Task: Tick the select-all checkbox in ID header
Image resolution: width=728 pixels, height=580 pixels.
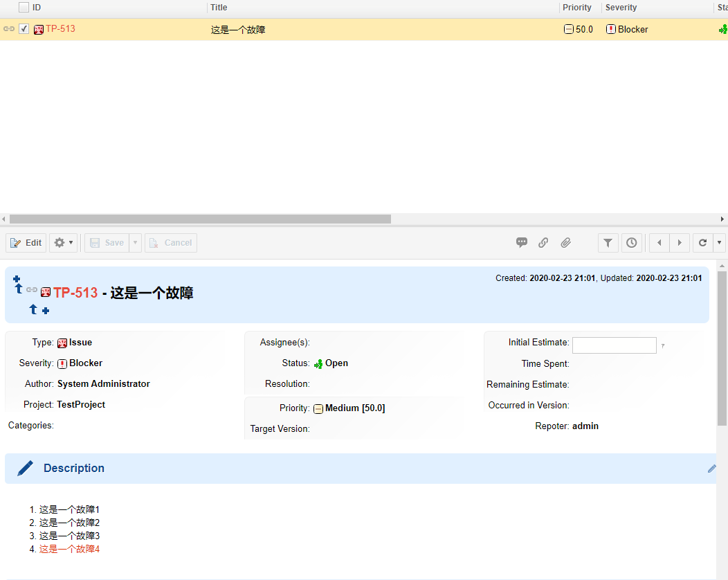Action: click(24, 8)
